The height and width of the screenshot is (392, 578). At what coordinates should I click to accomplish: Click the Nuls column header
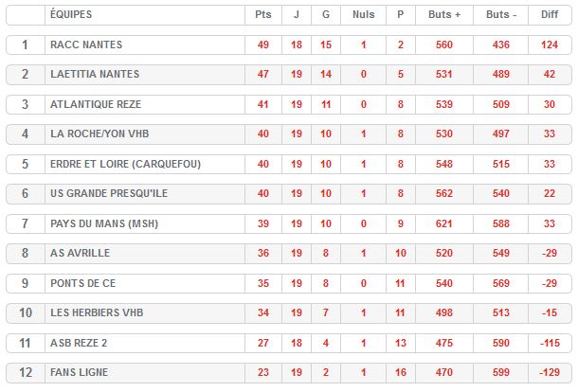363,15
